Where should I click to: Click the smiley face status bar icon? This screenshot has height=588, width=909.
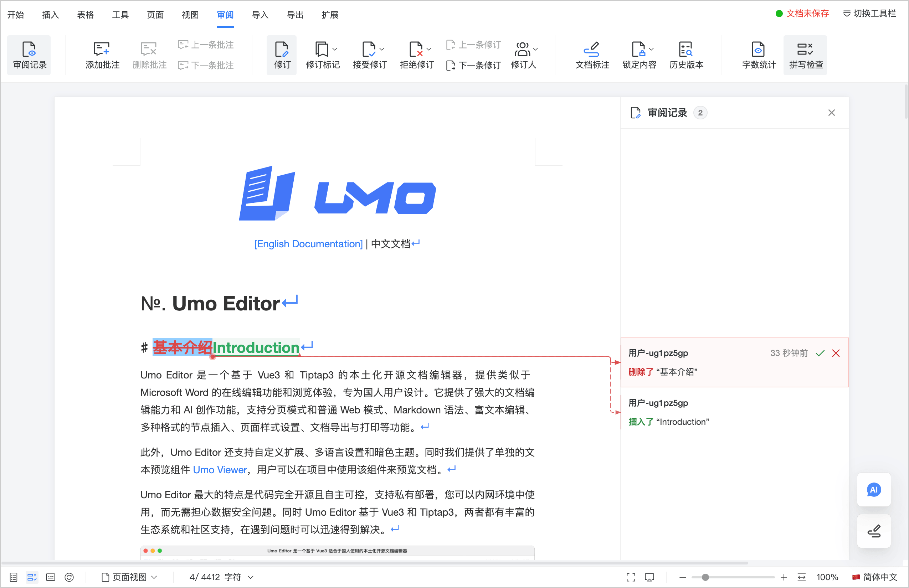(69, 577)
